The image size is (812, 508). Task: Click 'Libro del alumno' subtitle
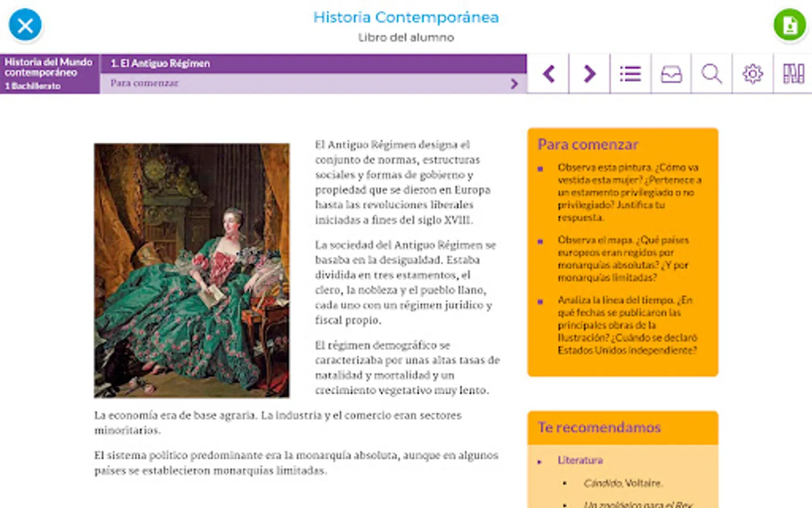pyautogui.click(x=406, y=37)
